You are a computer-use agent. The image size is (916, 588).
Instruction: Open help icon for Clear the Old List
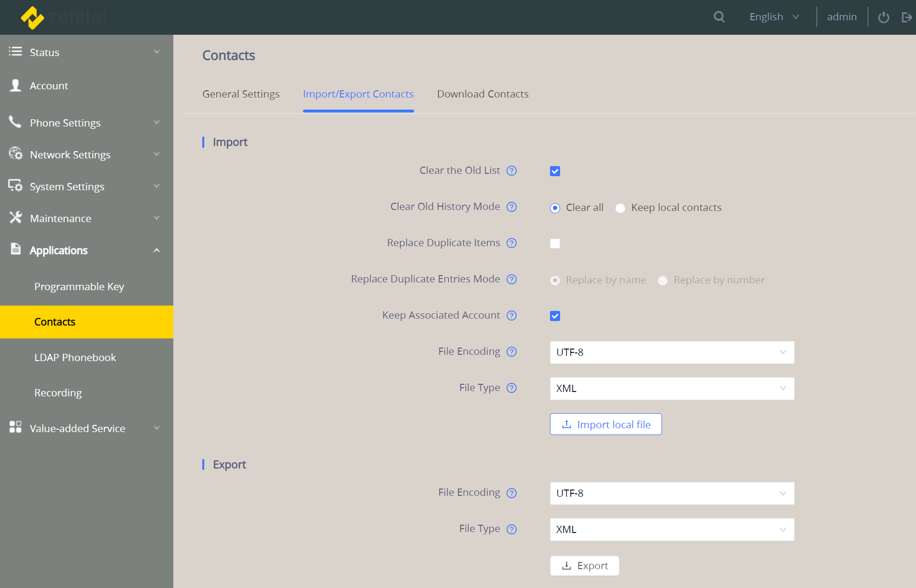click(x=511, y=170)
